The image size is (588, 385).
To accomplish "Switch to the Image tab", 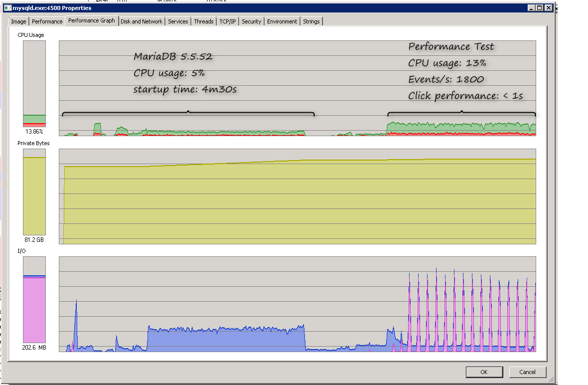I will [x=18, y=21].
